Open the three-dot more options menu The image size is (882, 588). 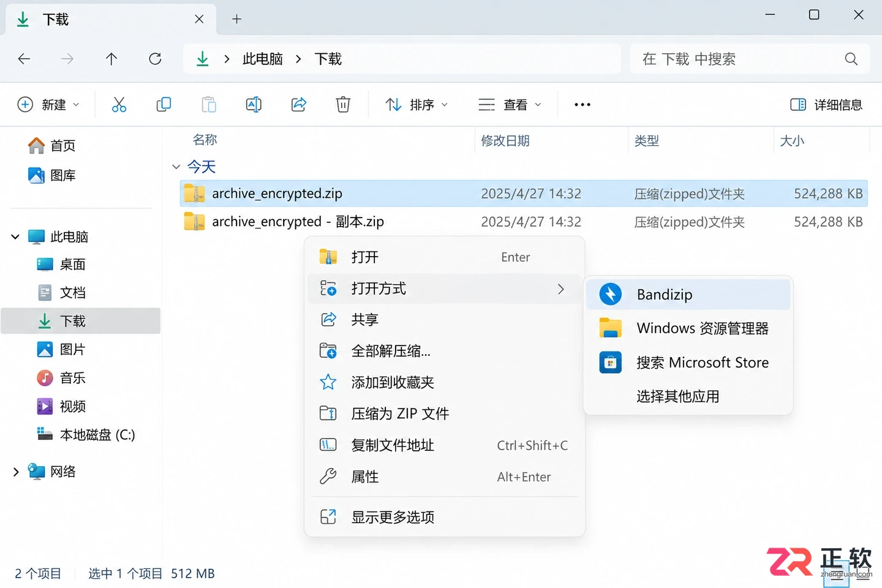point(582,105)
